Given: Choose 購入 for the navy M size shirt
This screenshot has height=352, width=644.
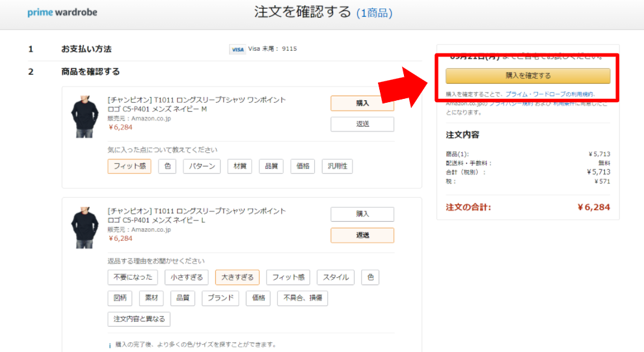Looking at the screenshot, I should 362,103.
